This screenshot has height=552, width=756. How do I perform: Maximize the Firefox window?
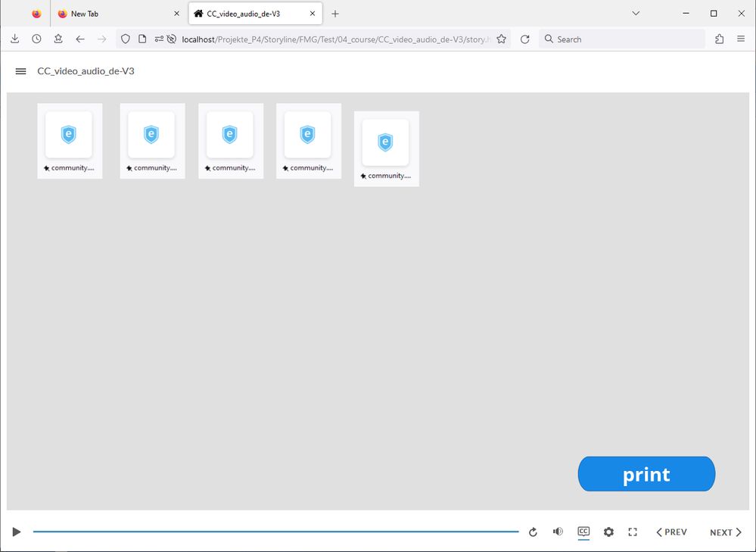714,14
